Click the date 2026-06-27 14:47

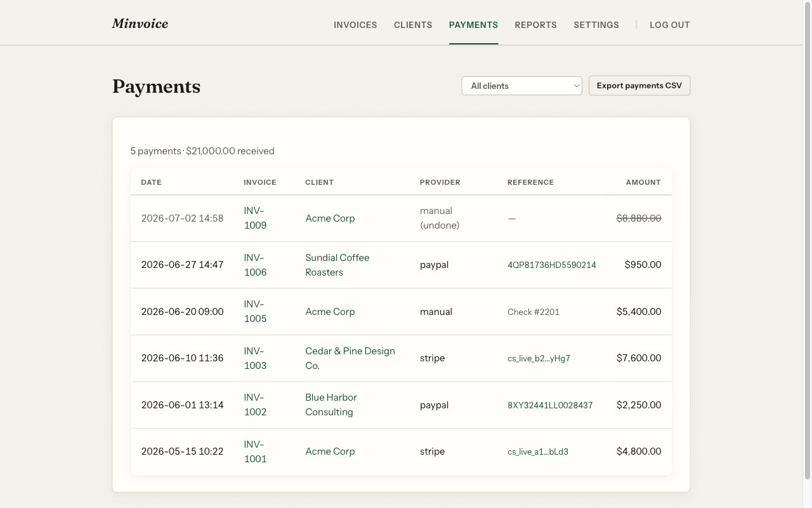tap(182, 265)
